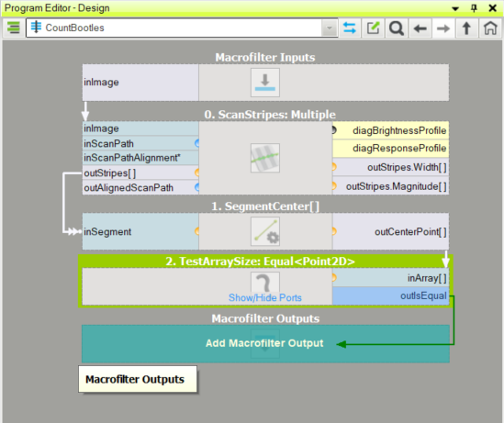Click the magnifier search icon
This screenshot has height=423, width=504.
click(397, 28)
